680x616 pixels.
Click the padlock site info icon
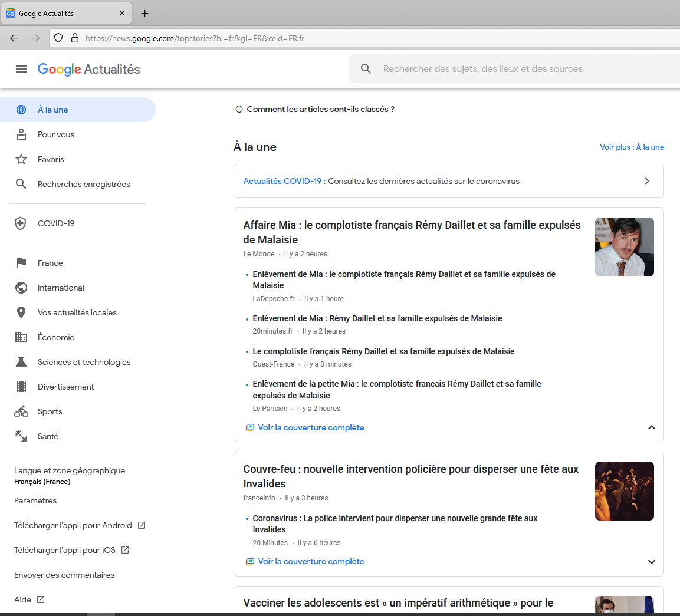[74, 38]
